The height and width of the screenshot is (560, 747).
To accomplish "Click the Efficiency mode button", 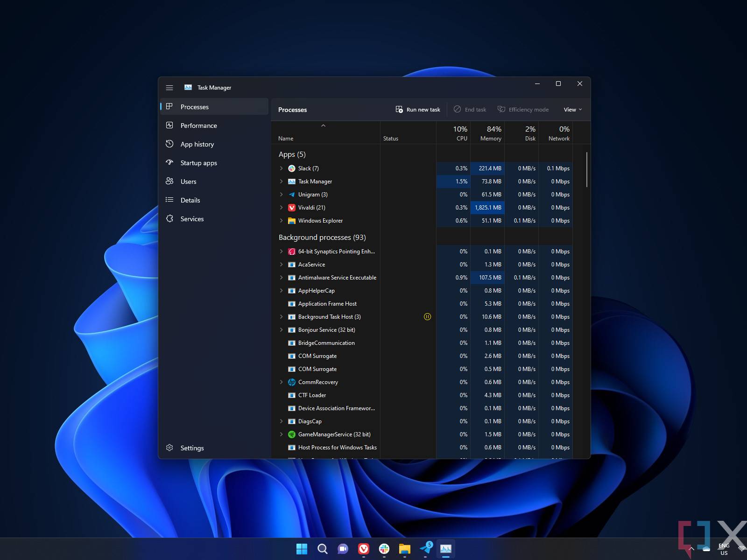I will tap(523, 110).
